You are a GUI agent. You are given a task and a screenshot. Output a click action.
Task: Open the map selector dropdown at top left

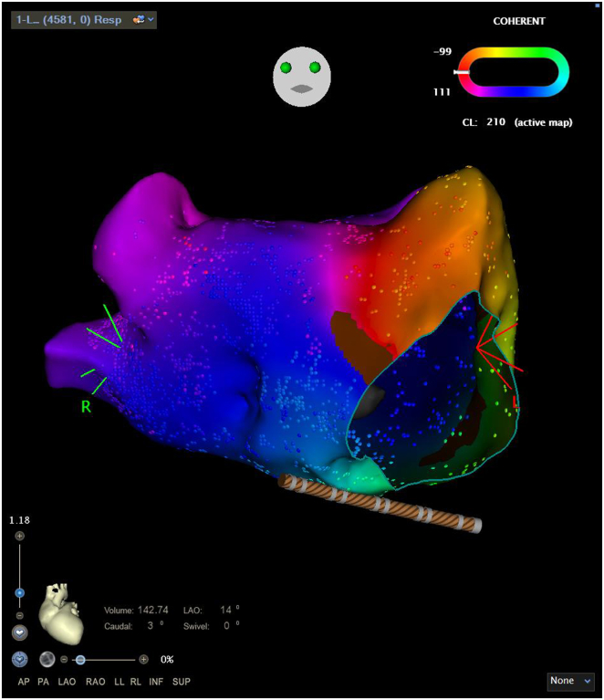point(84,18)
